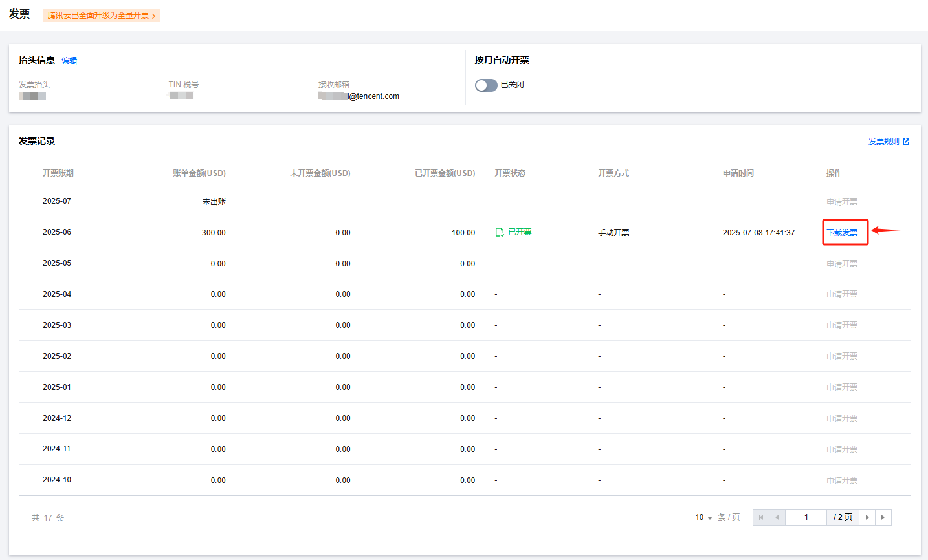Click the 开票状态 column header

(510, 173)
